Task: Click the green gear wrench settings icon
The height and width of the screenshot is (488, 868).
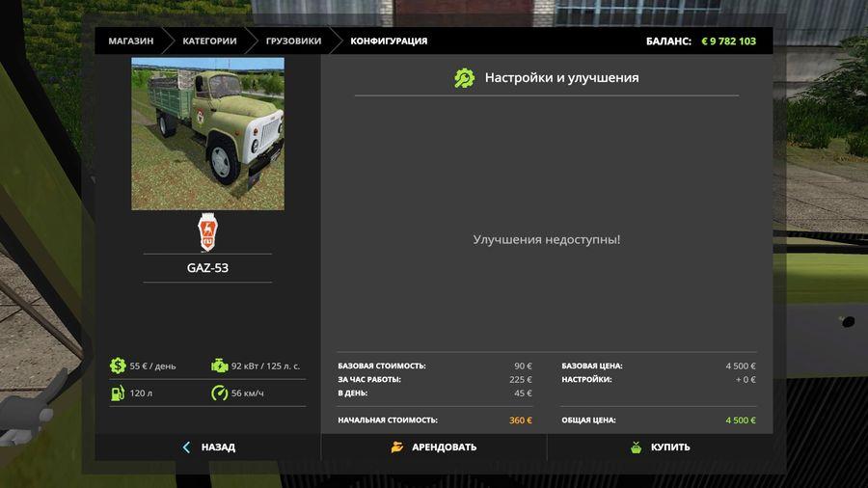Action: coord(464,78)
